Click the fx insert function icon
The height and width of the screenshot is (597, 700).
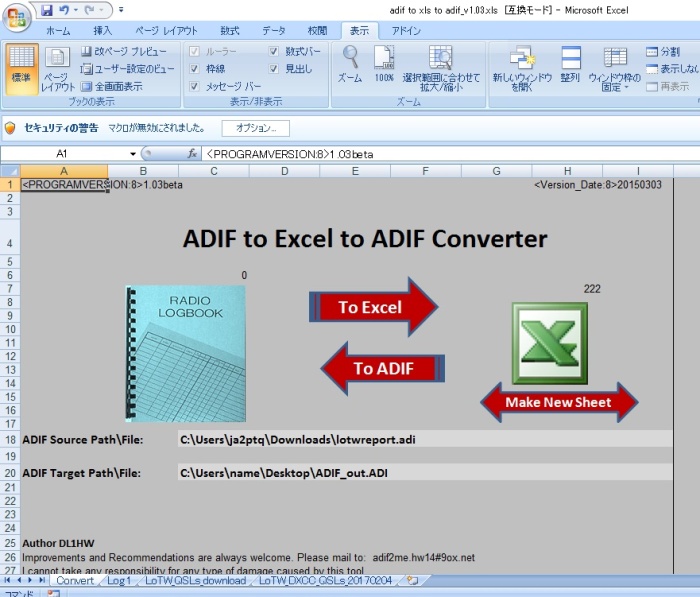pos(192,154)
